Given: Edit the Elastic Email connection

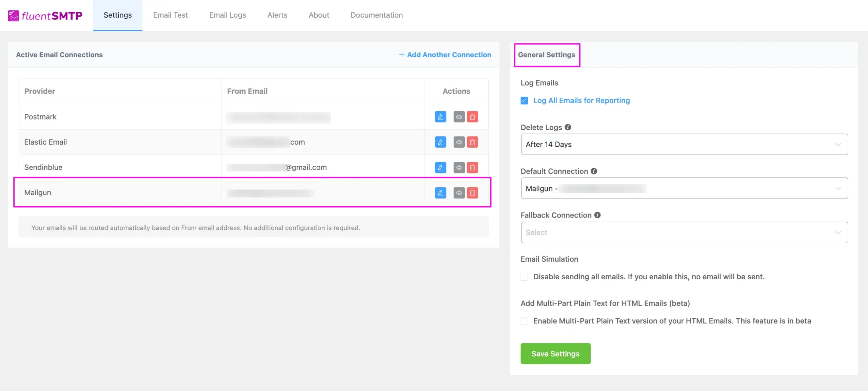Looking at the screenshot, I should 440,142.
